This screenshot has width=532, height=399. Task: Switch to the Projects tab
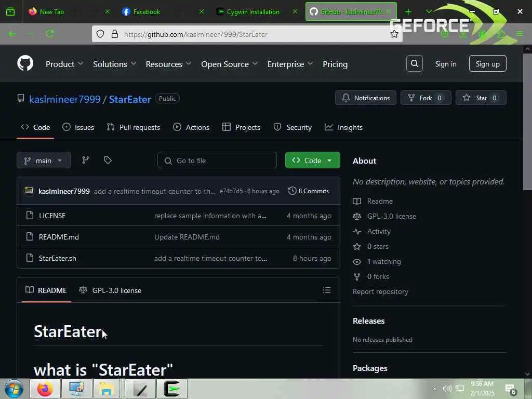point(241,127)
